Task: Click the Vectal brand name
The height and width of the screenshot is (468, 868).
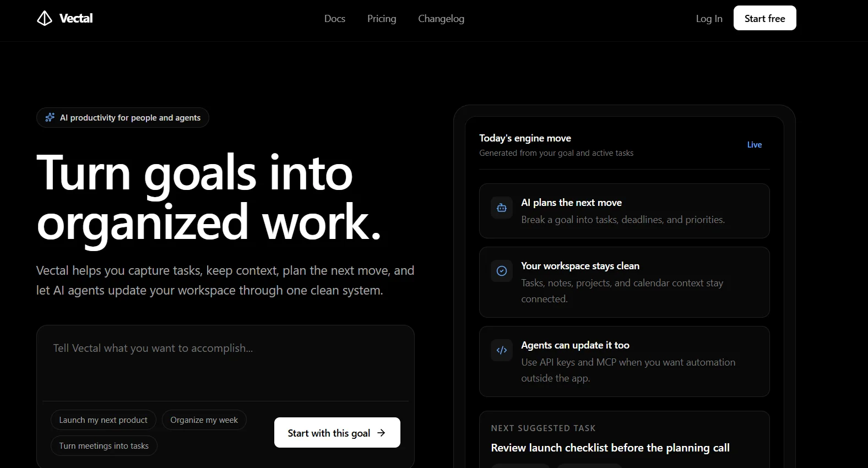Action: [76, 18]
